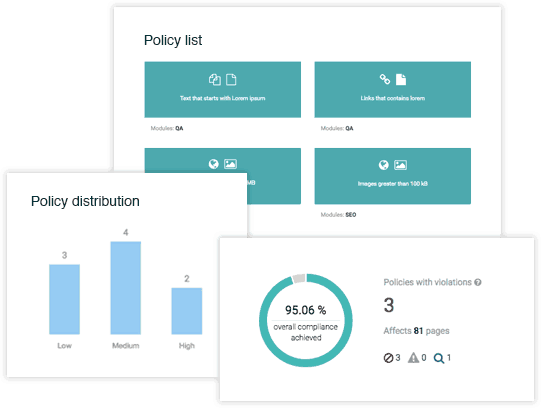Select the Medium bar in Policy distribution chart
541x408 pixels.
pyautogui.click(x=126, y=288)
